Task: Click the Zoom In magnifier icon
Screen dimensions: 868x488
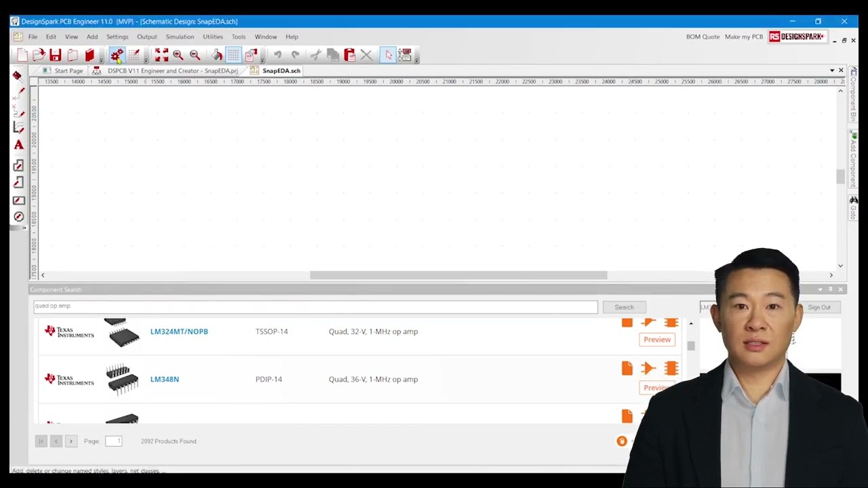Action: pos(178,55)
